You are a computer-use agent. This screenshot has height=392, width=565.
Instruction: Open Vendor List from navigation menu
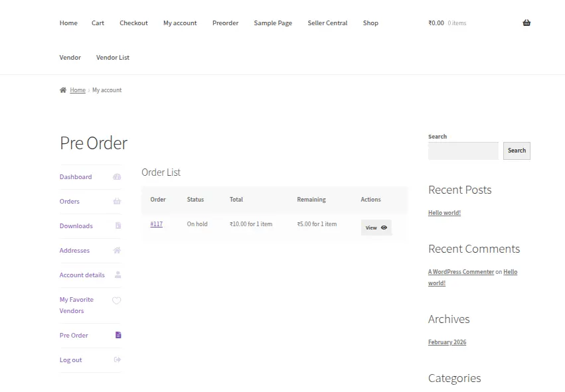pyautogui.click(x=113, y=58)
